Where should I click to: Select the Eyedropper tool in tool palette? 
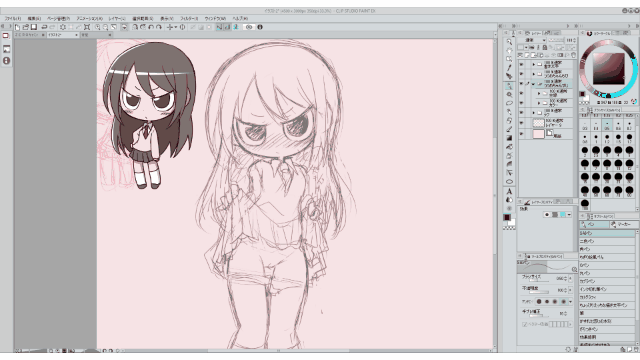tap(509, 68)
